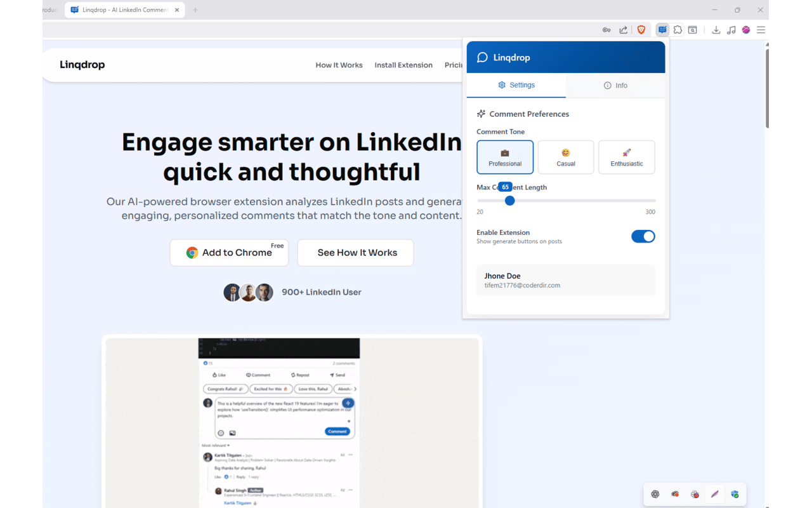Select the Casual comment tone

(x=566, y=157)
